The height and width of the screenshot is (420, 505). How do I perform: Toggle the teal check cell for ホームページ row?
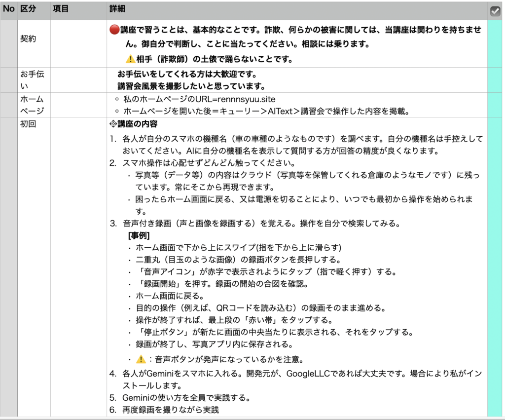[495, 105]
